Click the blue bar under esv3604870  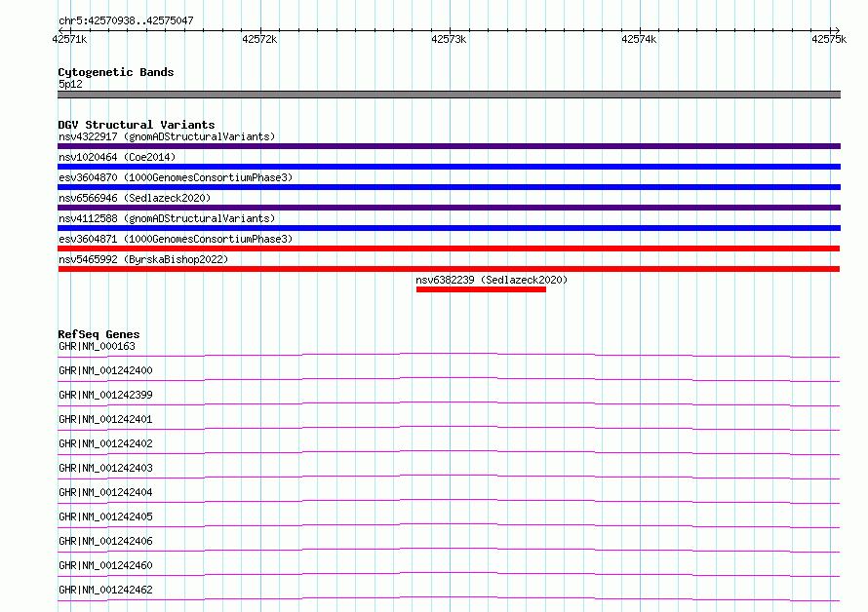[x=449, y=187]
